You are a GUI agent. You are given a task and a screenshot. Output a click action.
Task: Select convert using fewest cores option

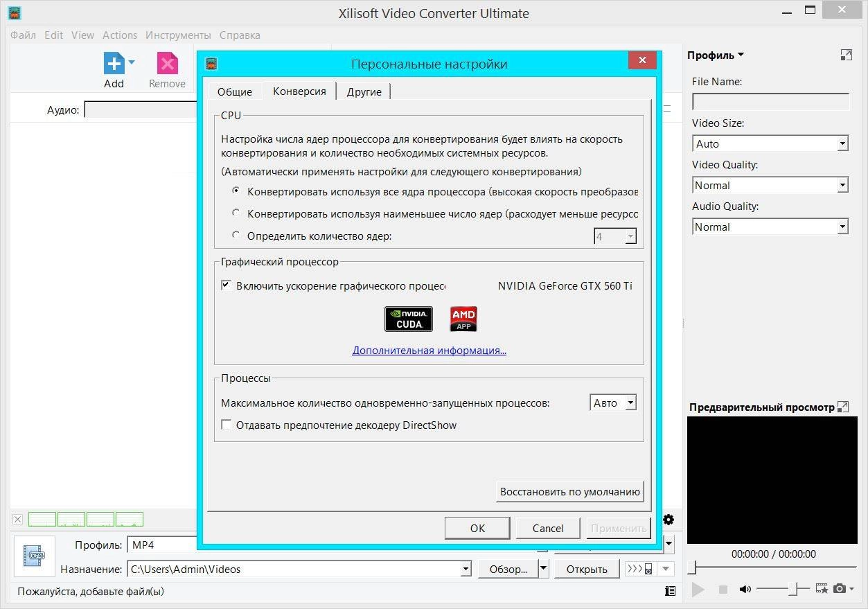236,213
